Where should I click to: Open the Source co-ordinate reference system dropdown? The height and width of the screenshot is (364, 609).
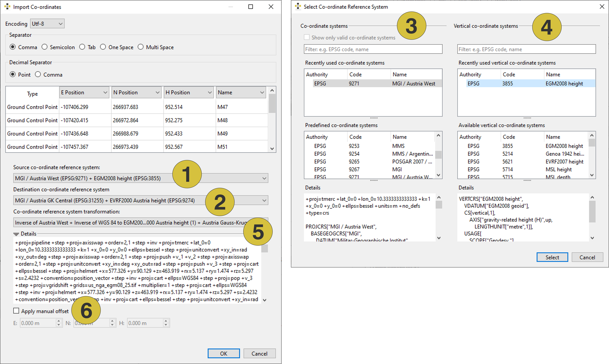pyautogui.click(x=141, y=178)
